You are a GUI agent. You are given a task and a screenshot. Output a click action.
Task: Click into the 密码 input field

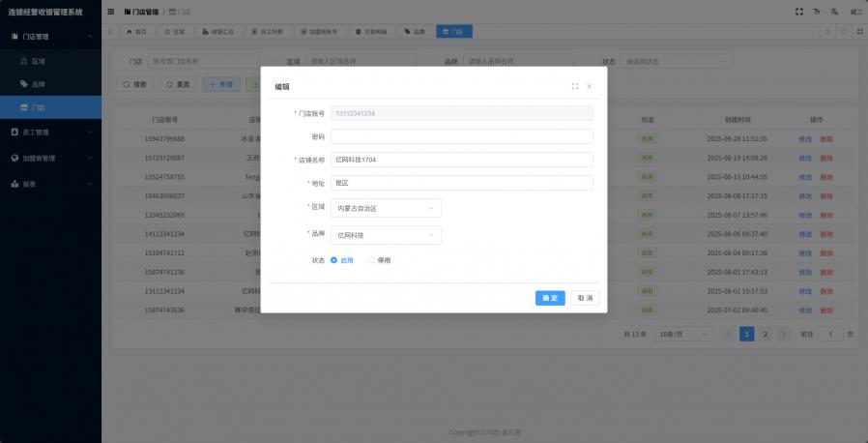(x=461, y=136)
